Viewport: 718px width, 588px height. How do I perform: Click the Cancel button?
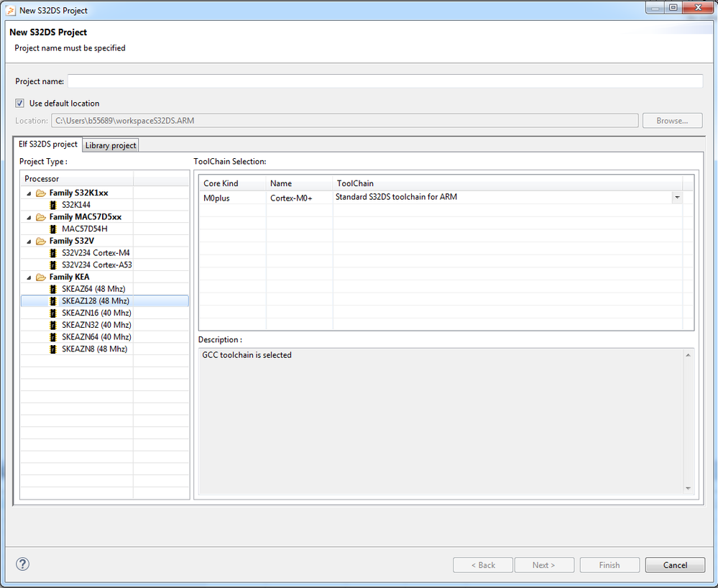[x=675, y=565]
